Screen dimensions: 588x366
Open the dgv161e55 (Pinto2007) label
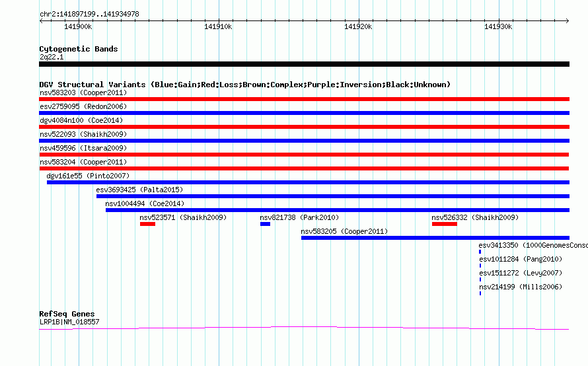(x=88, y=176)
